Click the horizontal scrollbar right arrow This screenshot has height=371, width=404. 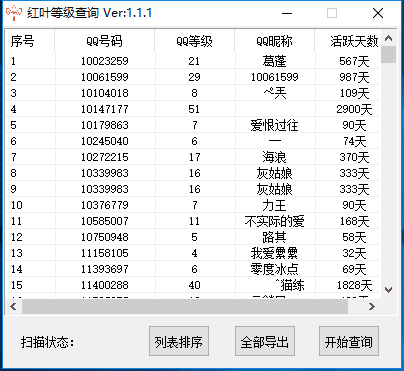coord(372,306)
